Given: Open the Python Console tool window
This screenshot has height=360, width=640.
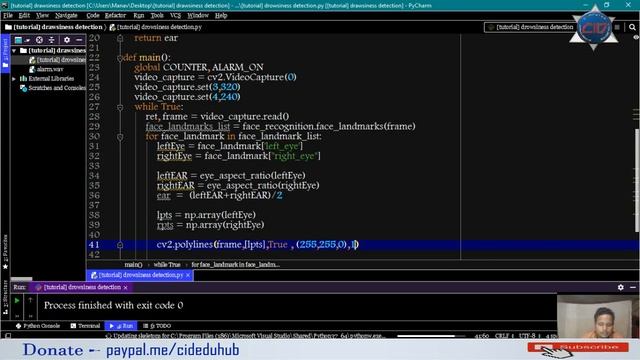Looking at the screenshot, I should [38, 326].
